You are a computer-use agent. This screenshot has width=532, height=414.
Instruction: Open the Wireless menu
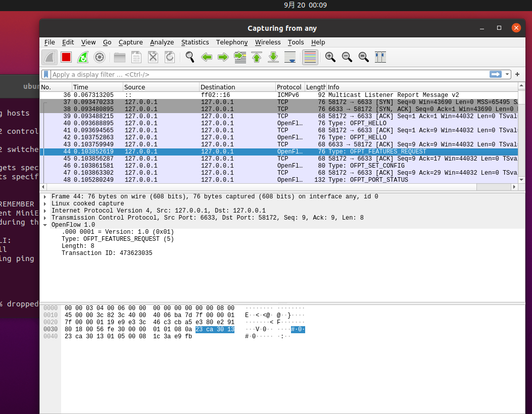click(268, 42)
